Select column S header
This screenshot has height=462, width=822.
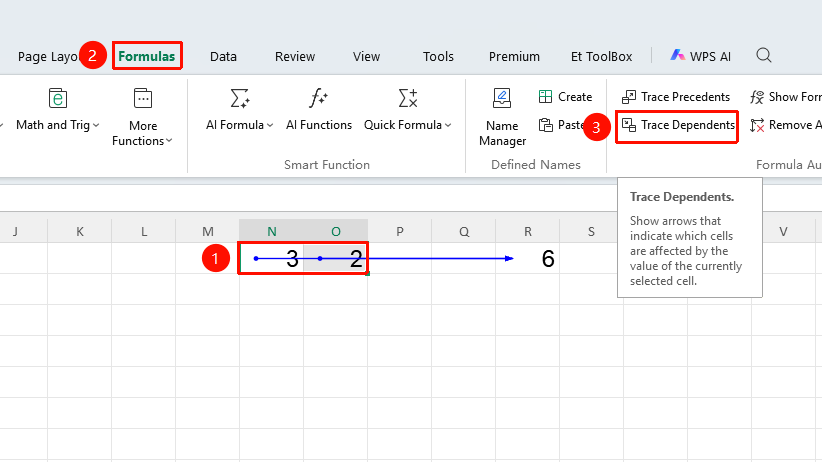[591, 232]
